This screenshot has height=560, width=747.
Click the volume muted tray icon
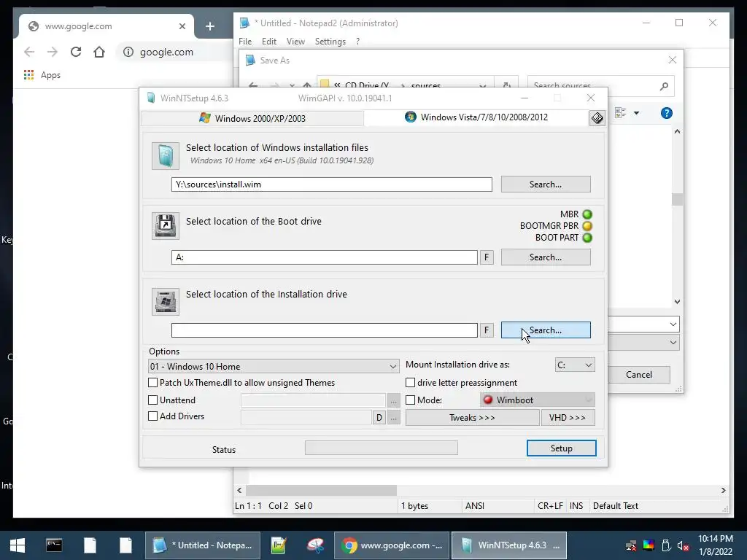point(683,545)
